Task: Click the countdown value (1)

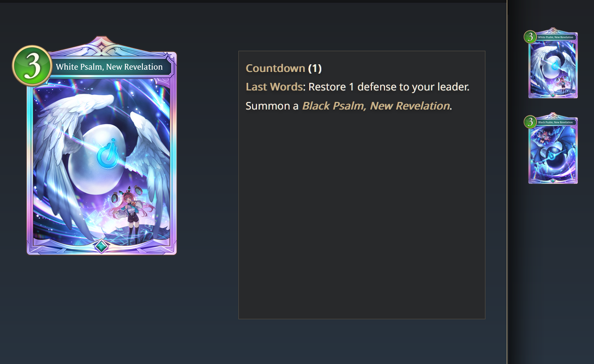Action: 315,68
